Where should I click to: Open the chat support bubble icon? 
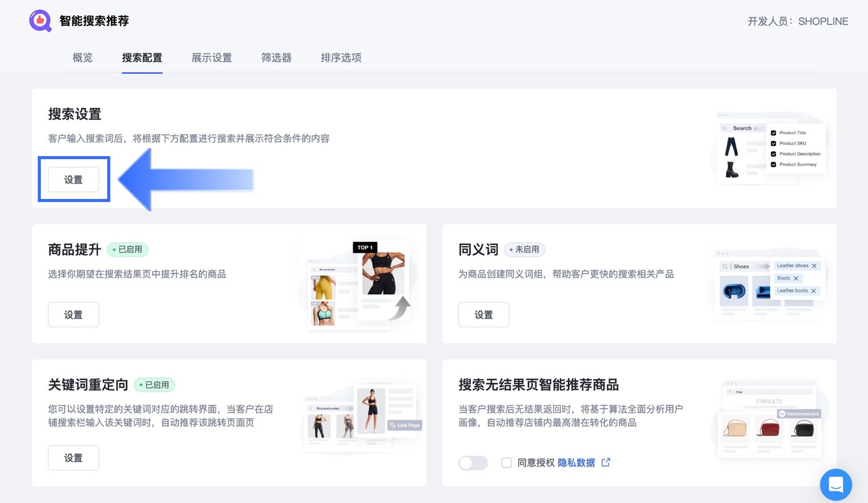coord(836,484)
